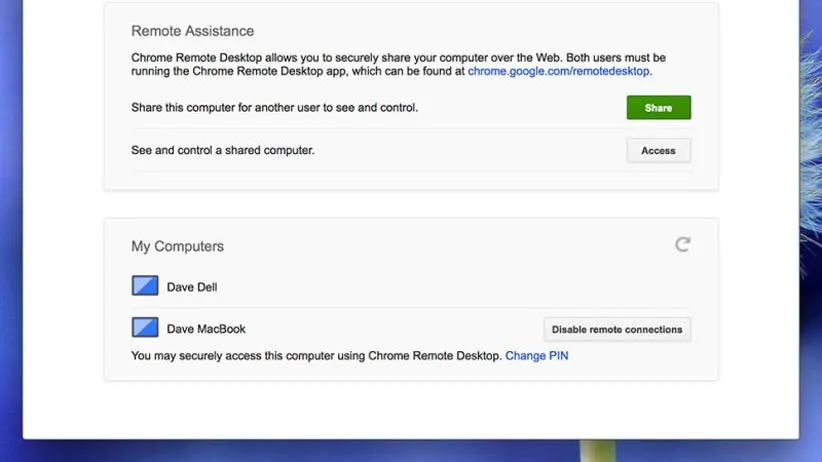
Task: Click the blank white area below My Computers panel
Action: (x=410, y=410)
